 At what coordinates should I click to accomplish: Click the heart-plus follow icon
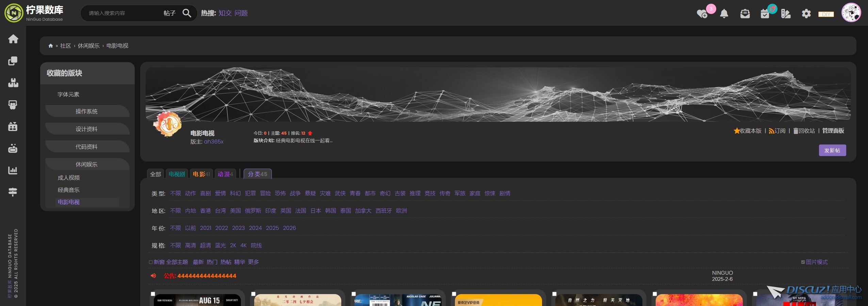[702, 14]
